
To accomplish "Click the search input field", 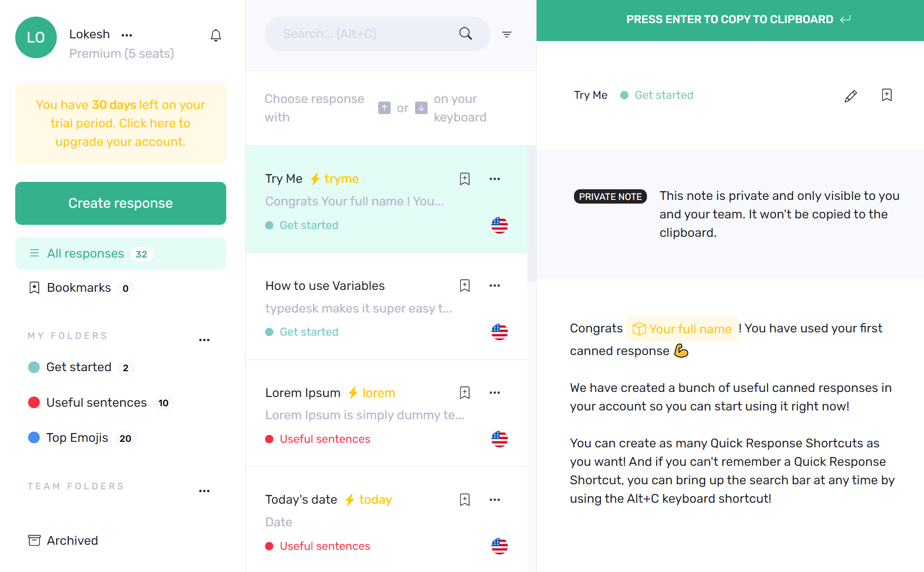I will pyautogui.click(x=374, y=34).
